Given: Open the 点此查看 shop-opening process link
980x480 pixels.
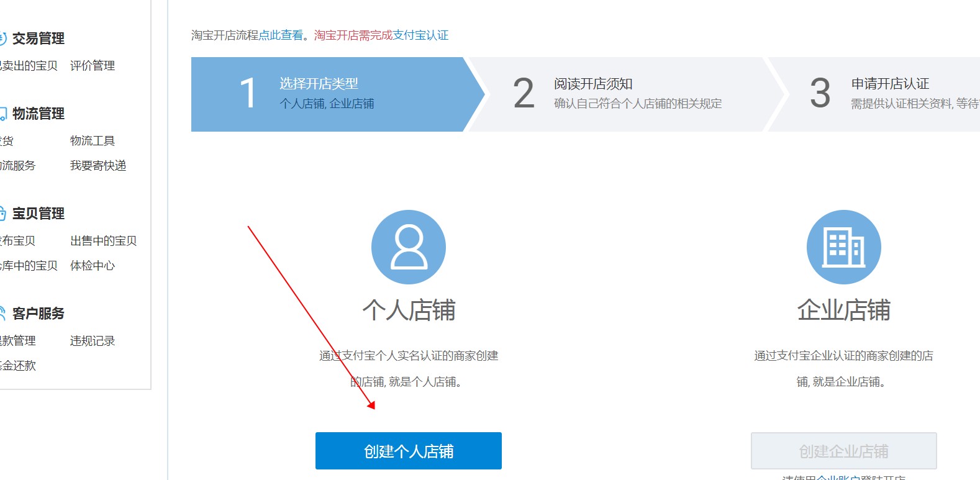Looking at the screenshot, I should [281, 35].
